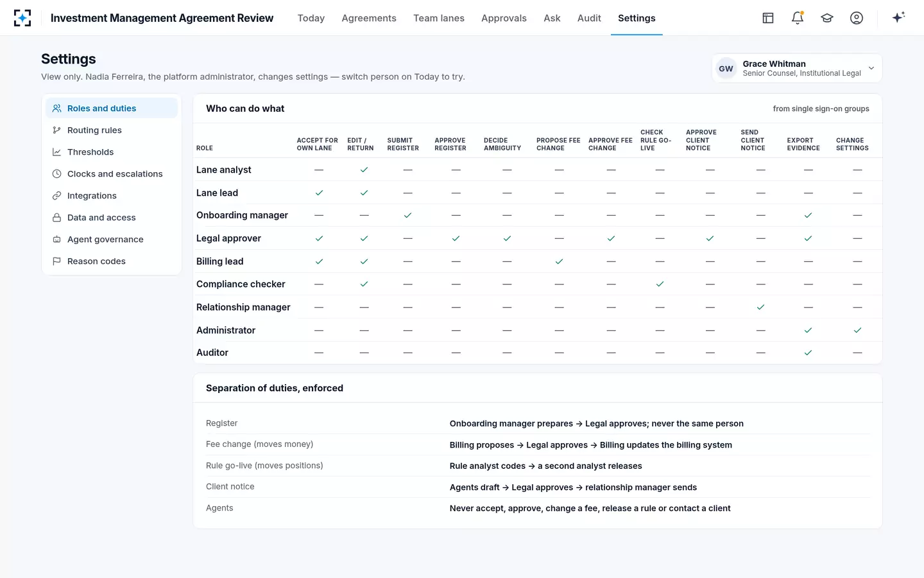Switch to the Today tab
This screenshot has height=578, width=924.
[311, 18]
